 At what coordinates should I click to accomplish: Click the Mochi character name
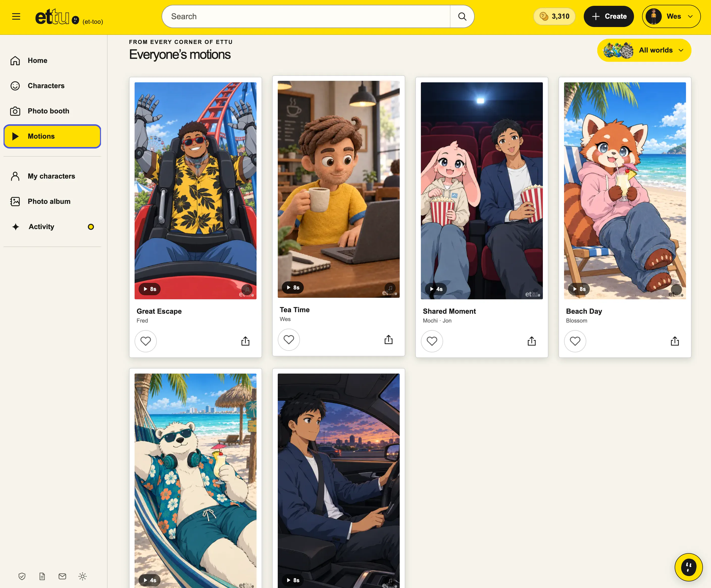(430, 321)
